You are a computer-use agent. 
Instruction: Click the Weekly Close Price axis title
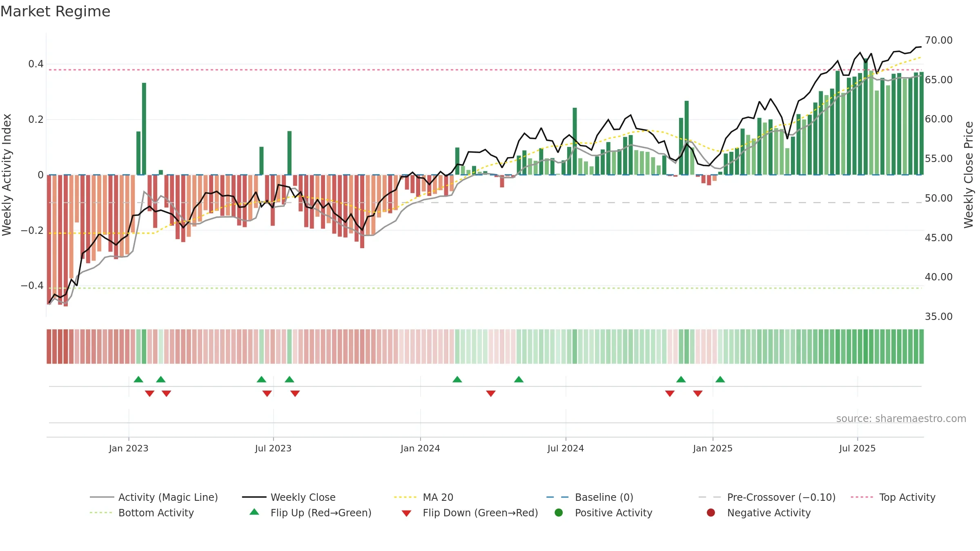969,175
